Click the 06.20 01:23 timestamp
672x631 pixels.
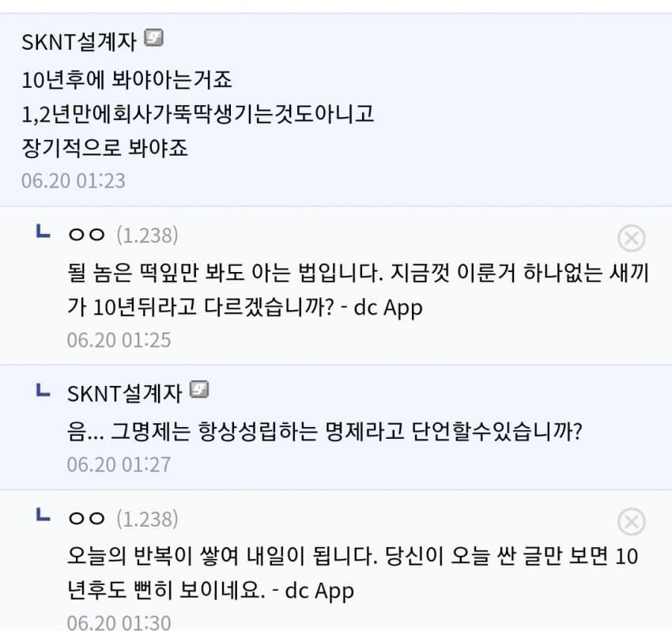(74, 180)
